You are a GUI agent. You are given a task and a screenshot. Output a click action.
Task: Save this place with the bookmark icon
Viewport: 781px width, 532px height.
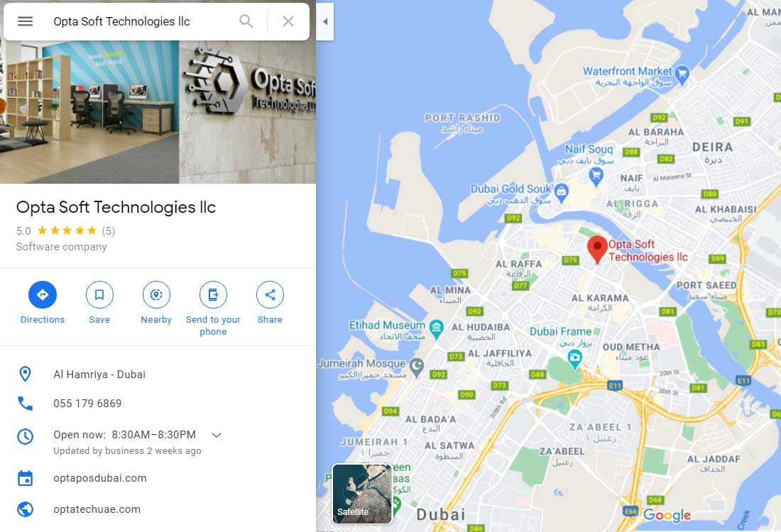(x=99, y=294)
